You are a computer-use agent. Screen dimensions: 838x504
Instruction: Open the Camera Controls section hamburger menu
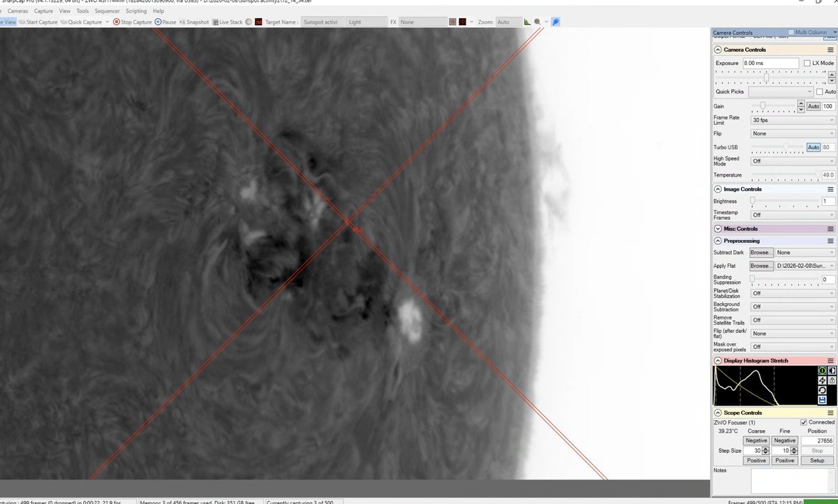[x=830, y=50]
